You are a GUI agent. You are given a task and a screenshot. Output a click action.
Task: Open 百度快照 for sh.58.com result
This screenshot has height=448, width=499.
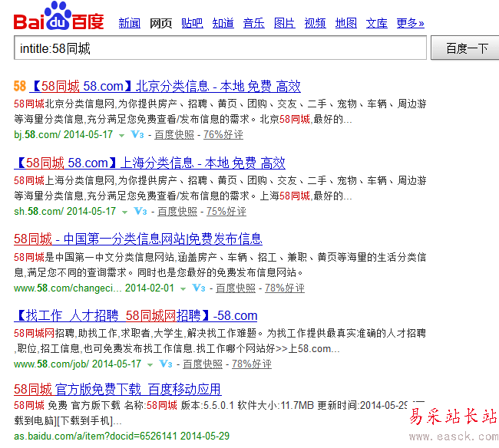[177, 212]
